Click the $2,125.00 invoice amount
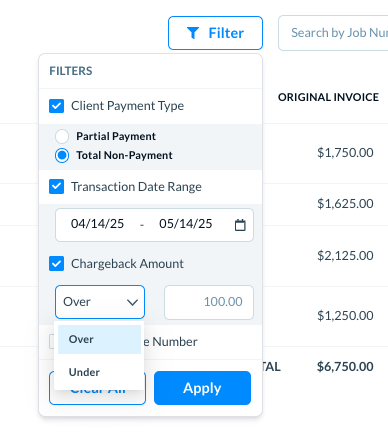This screenshot has height=436, width=388. 345,256
